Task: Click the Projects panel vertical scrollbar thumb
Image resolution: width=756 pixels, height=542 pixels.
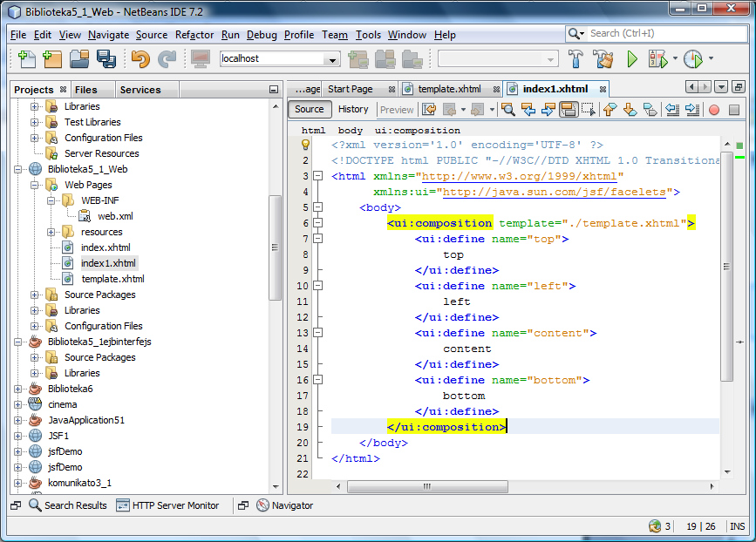Action: (x=275, y=247)
